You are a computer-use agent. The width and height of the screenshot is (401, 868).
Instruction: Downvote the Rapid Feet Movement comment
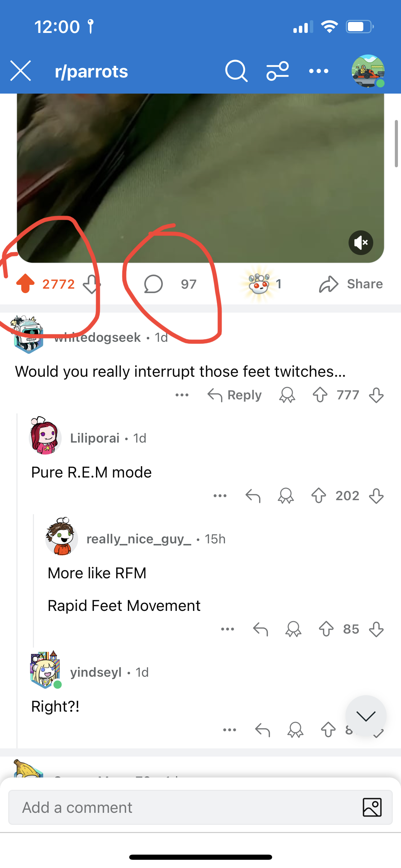click(x=376, y=629)
